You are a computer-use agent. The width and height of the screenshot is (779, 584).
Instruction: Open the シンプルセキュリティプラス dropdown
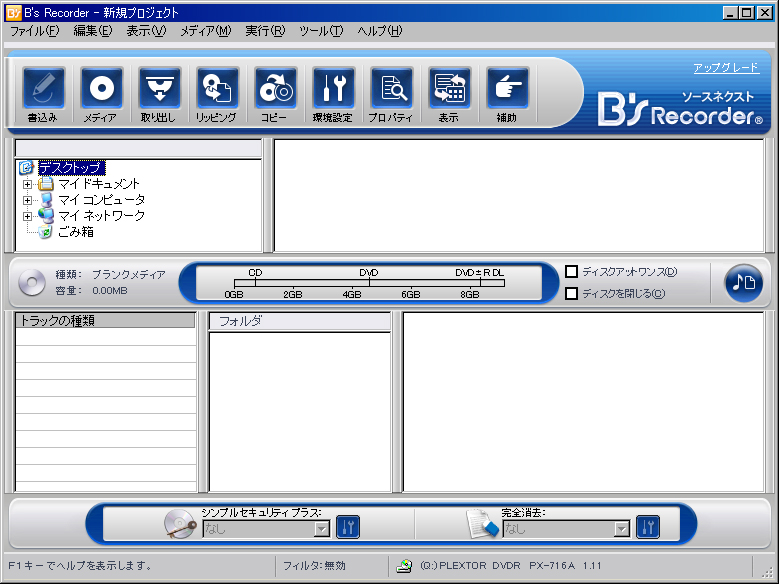pos(321,529)
